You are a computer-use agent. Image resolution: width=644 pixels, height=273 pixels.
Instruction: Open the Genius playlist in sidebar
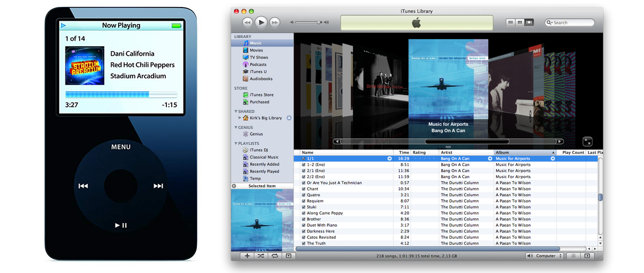pos(262,134)
